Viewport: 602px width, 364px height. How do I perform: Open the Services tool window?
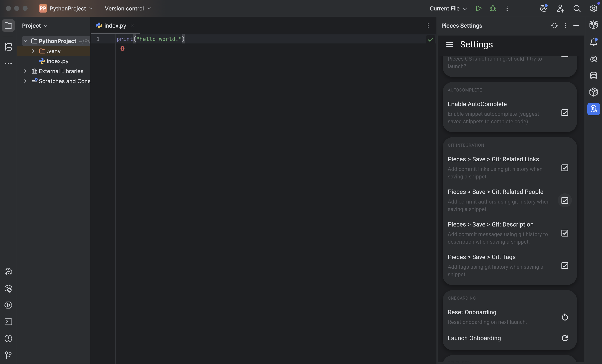pyautogui.click(x=8, y=305)
